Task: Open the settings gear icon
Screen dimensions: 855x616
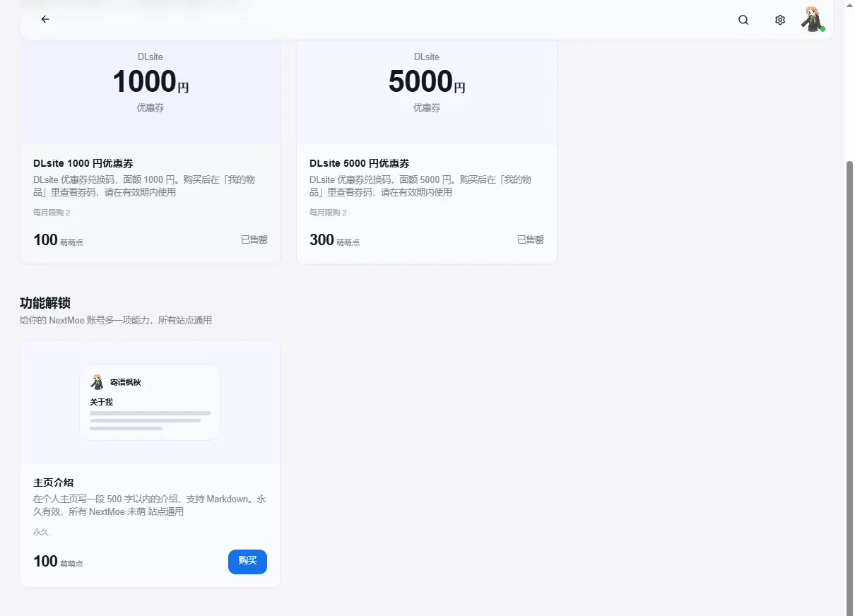Action: point(780,20)
